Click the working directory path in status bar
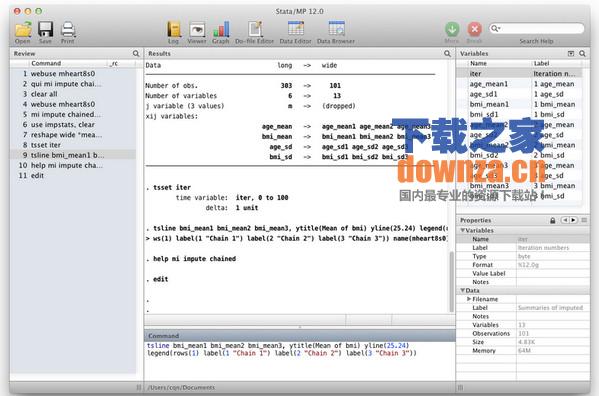 tap(181, 388)
